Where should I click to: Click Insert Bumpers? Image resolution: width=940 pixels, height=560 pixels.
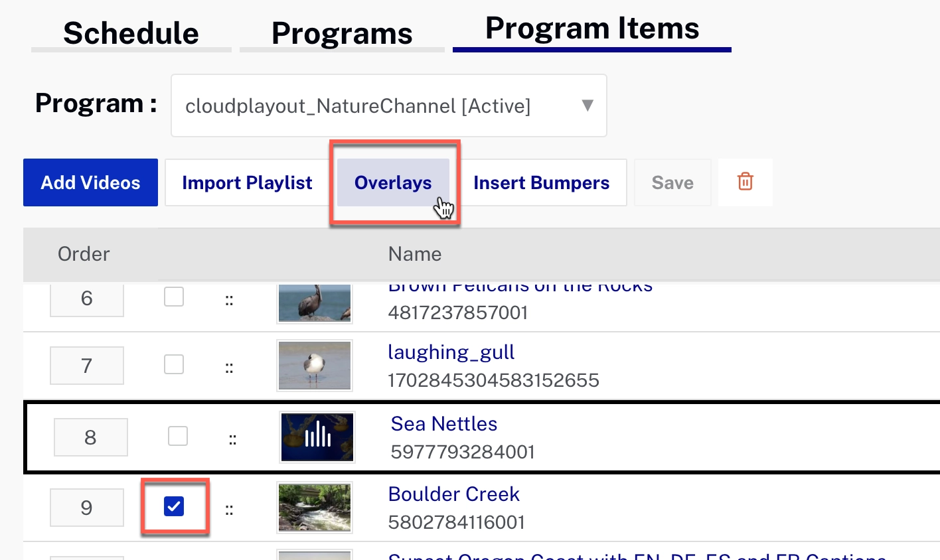541,182
